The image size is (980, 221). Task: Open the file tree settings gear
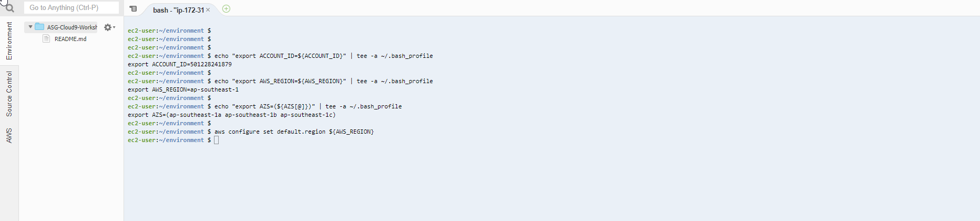tap(107, 27)
